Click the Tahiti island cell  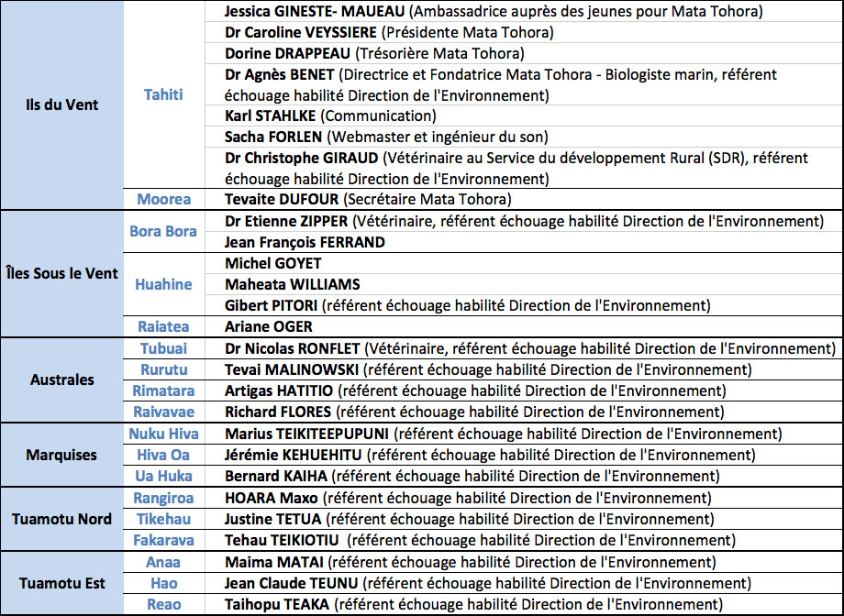pos(163,94)
